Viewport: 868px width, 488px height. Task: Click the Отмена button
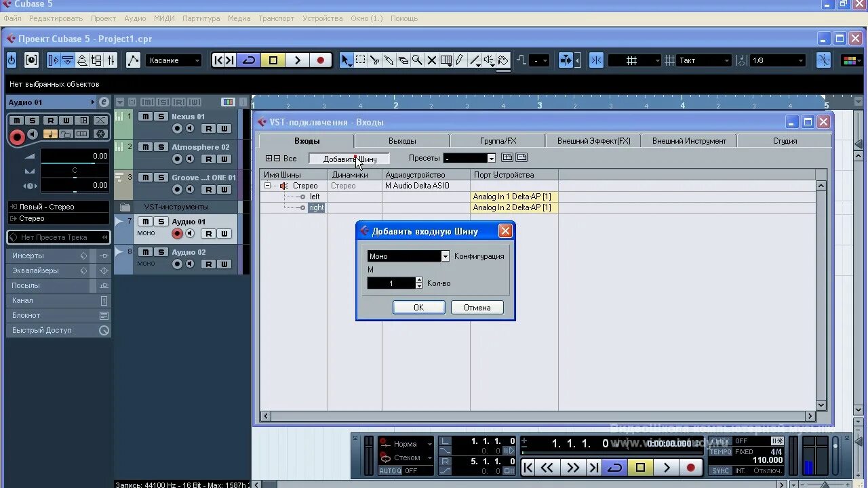(x=477, y=308)
